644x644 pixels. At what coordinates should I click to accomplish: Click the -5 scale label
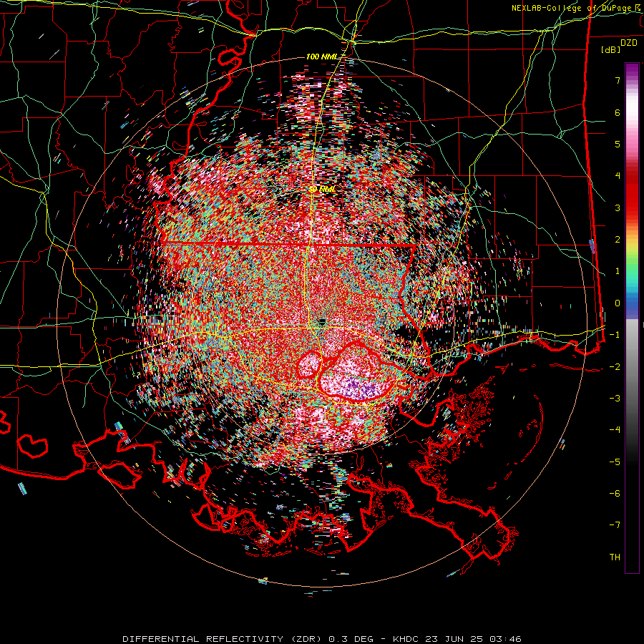click(615, 462)
